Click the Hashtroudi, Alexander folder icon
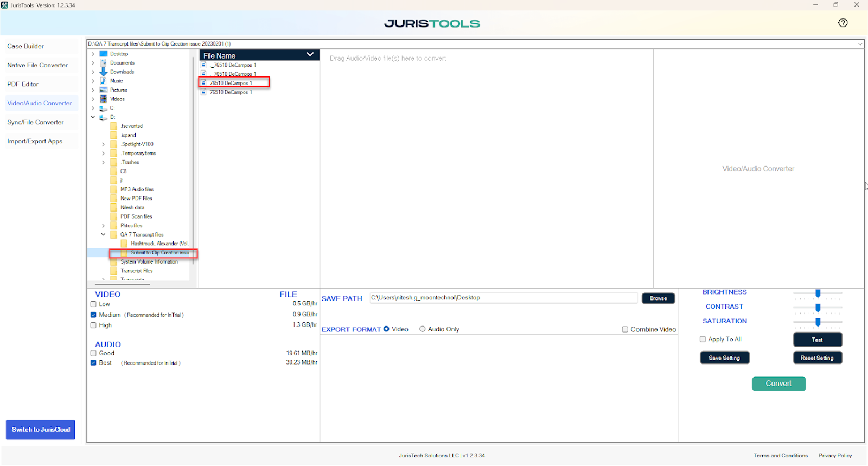 click(124, 244)
